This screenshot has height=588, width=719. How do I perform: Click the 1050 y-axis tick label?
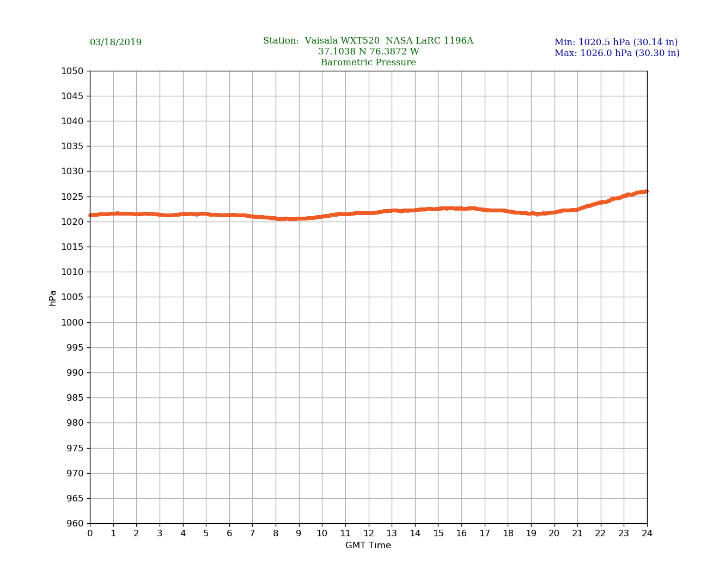[72, 71]
